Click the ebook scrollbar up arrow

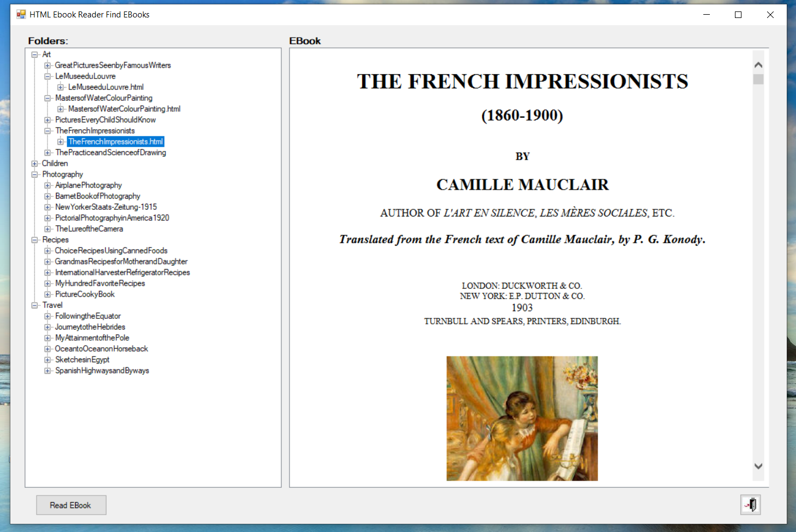click(x=758, y=65)
